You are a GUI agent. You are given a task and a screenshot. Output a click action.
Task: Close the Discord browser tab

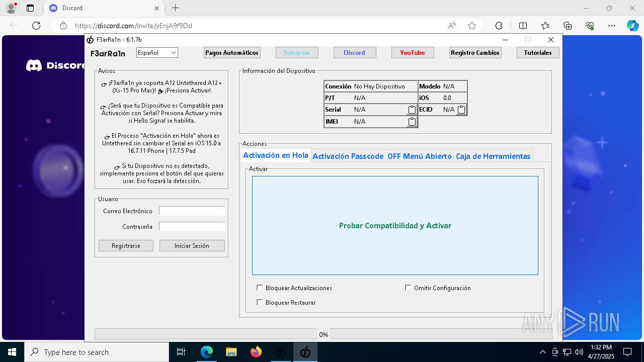click(156, 8)
